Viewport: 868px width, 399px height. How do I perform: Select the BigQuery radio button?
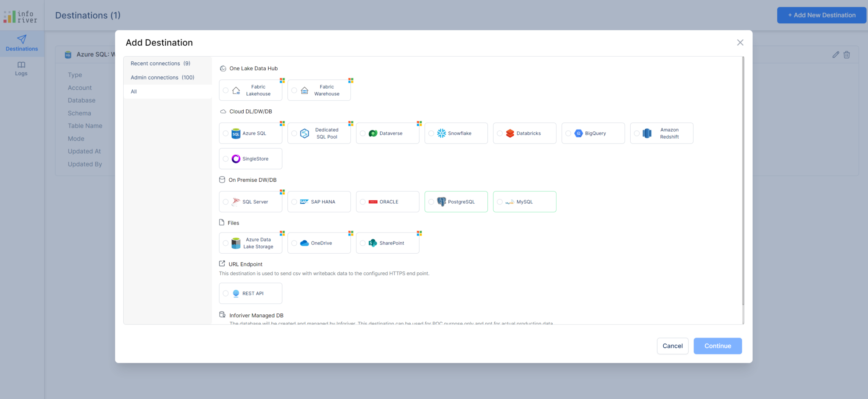568,133
